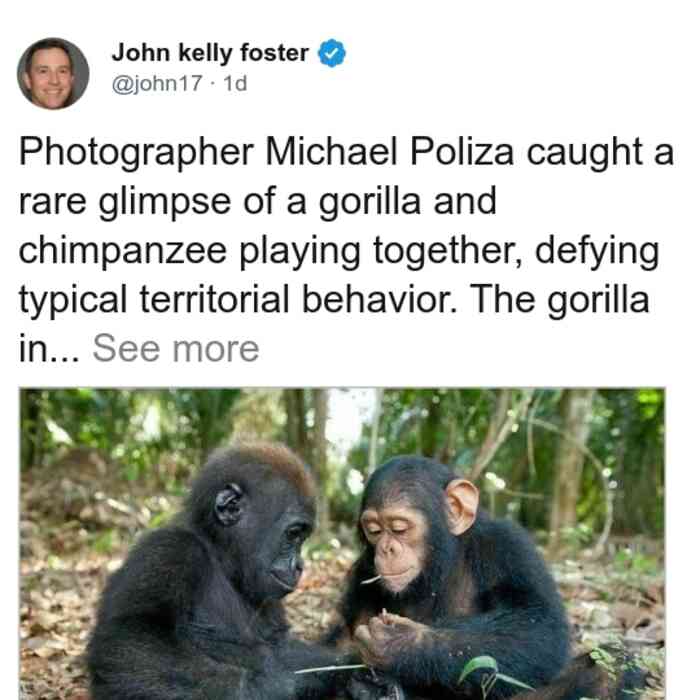Click the name Michael Poliza in the post
Image resolution: width=700 pixels, height=700 pixels.
coord(389,152)
